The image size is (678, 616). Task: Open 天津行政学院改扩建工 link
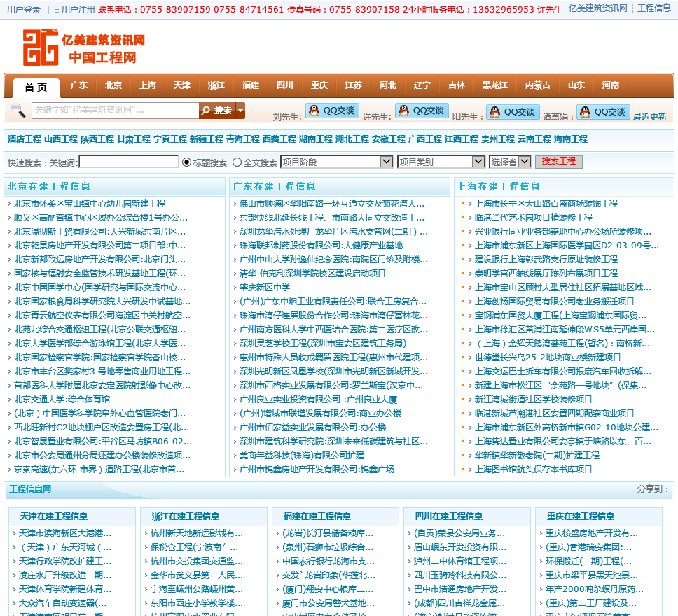click(65, 561)
